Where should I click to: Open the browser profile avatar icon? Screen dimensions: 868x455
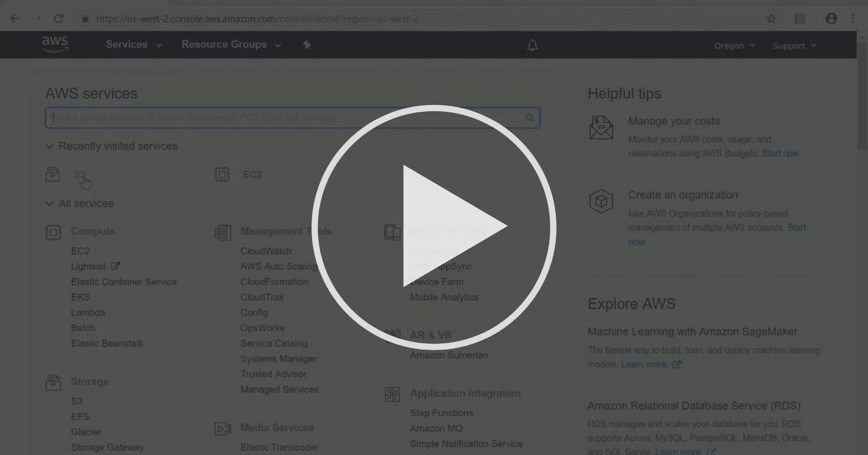pos(831,19)
